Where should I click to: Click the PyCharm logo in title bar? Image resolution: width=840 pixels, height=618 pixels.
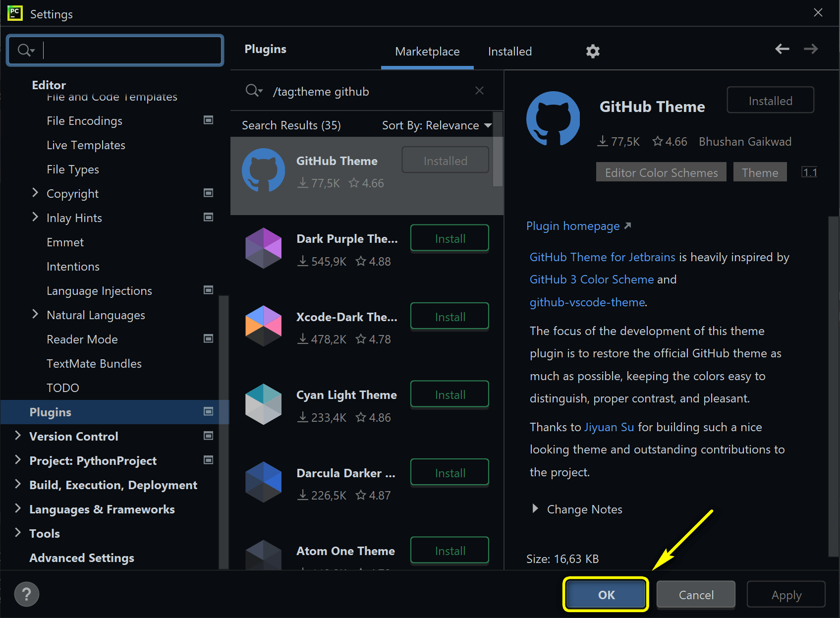click(15, 13)
